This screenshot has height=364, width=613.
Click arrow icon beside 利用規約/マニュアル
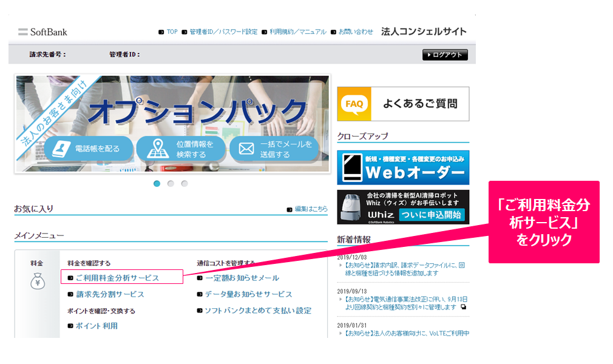pyautogui.click(x=264, y=32)
